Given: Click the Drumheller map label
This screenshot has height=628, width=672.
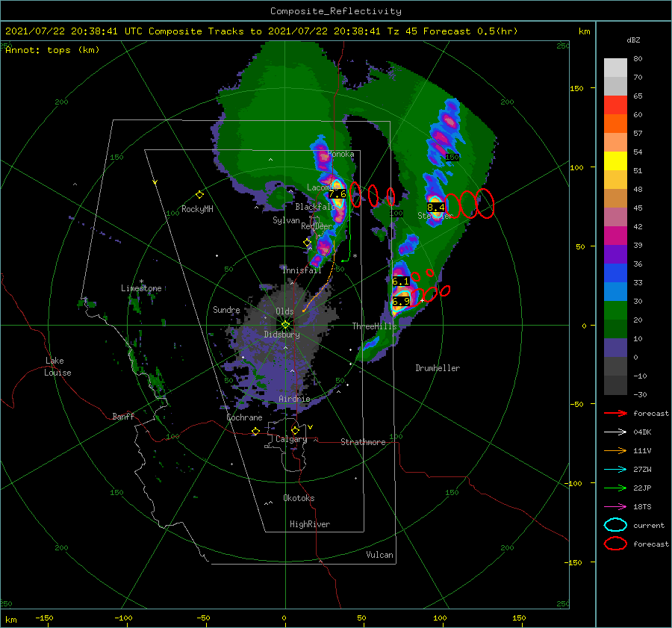Looking at the screenshot, I should point(438,368).
